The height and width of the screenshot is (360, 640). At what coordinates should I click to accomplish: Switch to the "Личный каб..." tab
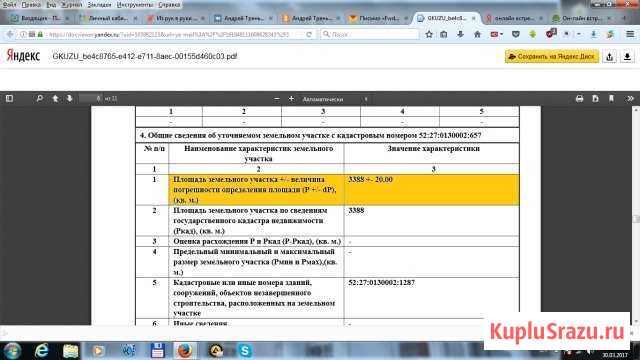[x=108, y=18]
